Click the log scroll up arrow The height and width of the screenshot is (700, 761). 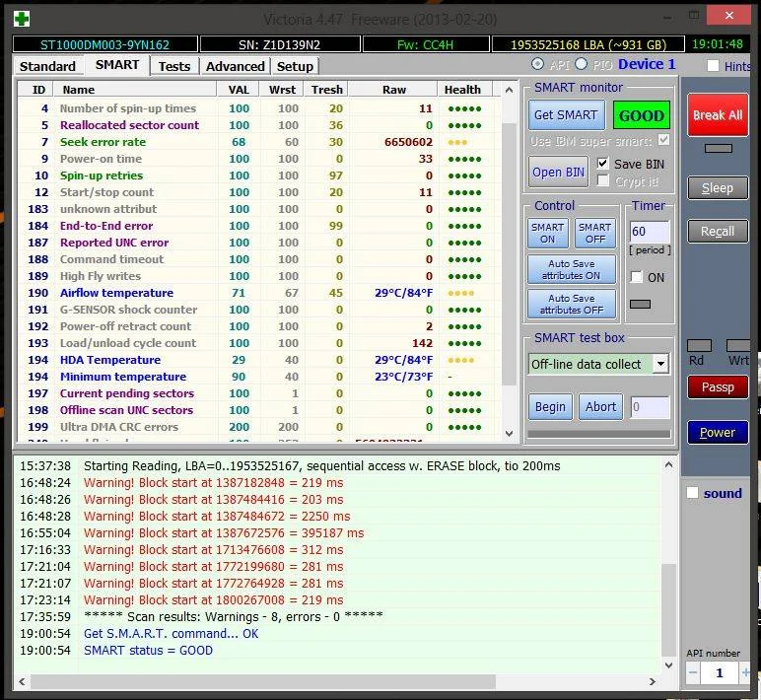click(668, 465)
